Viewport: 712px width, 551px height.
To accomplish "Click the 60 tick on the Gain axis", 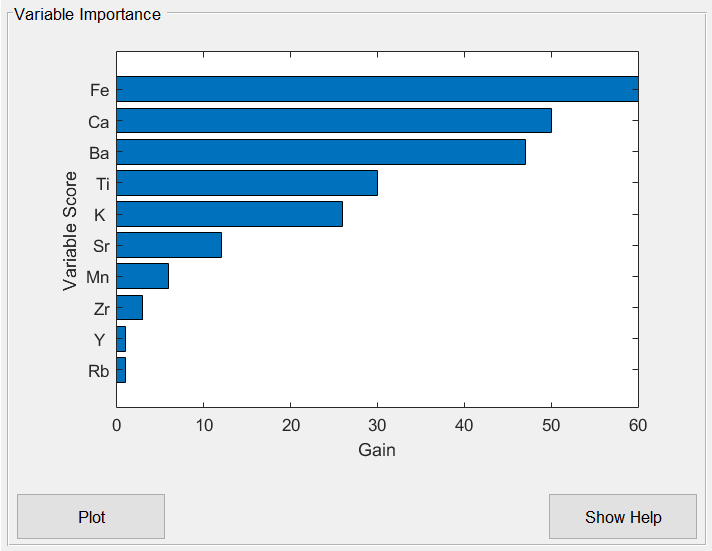I will point(637,425).
